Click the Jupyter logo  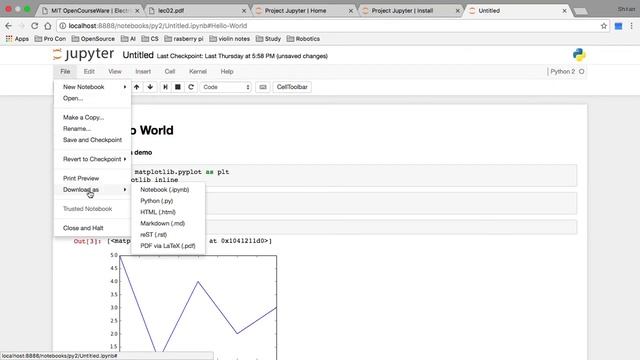(x=84, y=54)
